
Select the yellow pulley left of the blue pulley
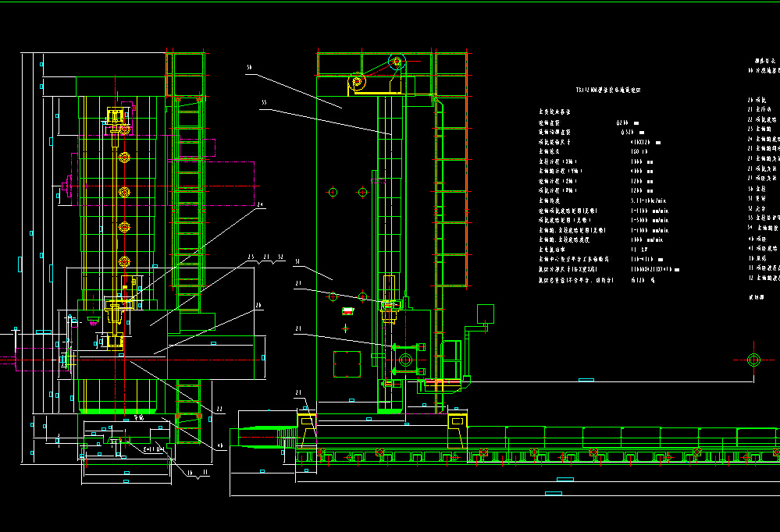pos(358,82)
